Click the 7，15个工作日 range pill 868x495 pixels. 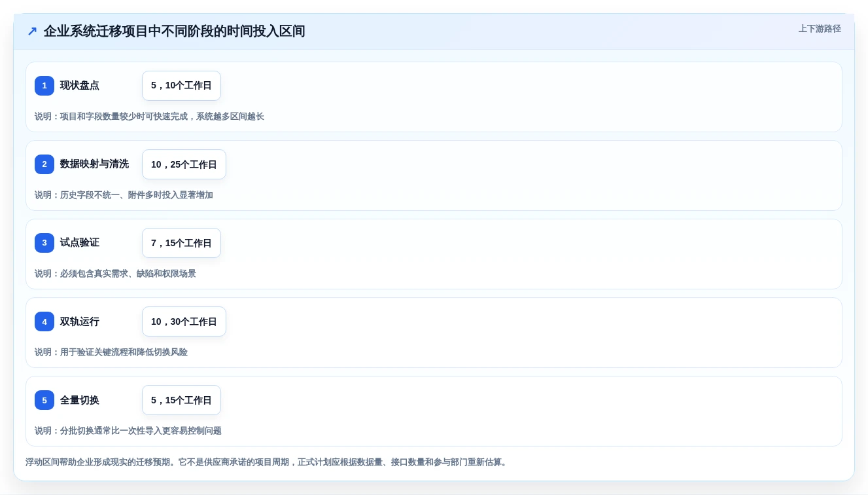coord(181,243)
